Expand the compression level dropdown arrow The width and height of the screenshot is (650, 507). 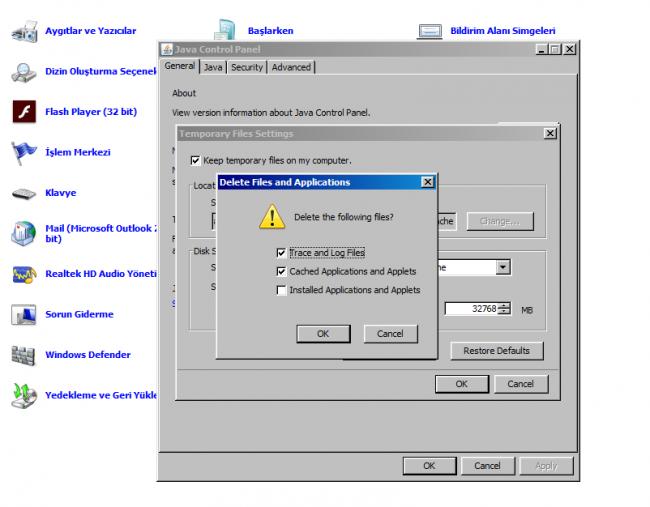503,267
